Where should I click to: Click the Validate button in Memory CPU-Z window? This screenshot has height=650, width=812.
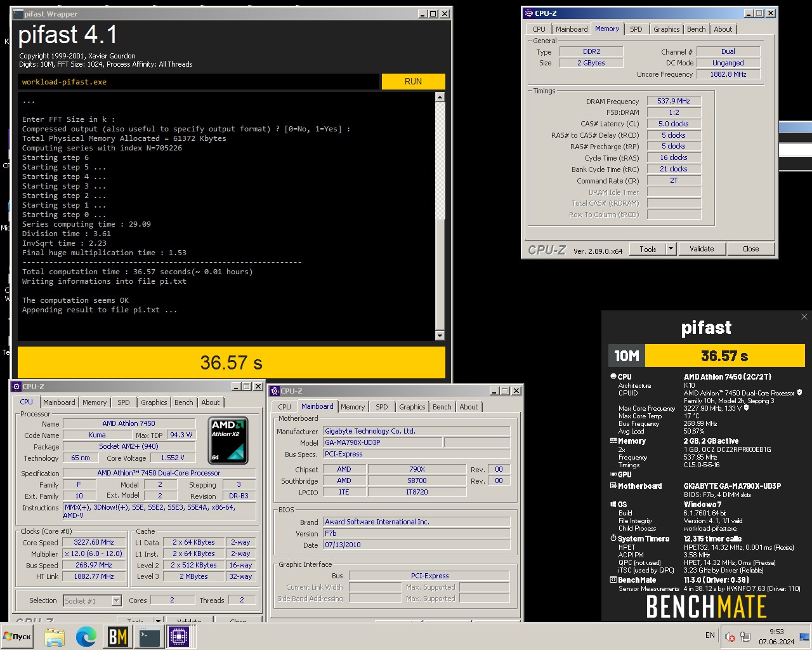[702, 249]
